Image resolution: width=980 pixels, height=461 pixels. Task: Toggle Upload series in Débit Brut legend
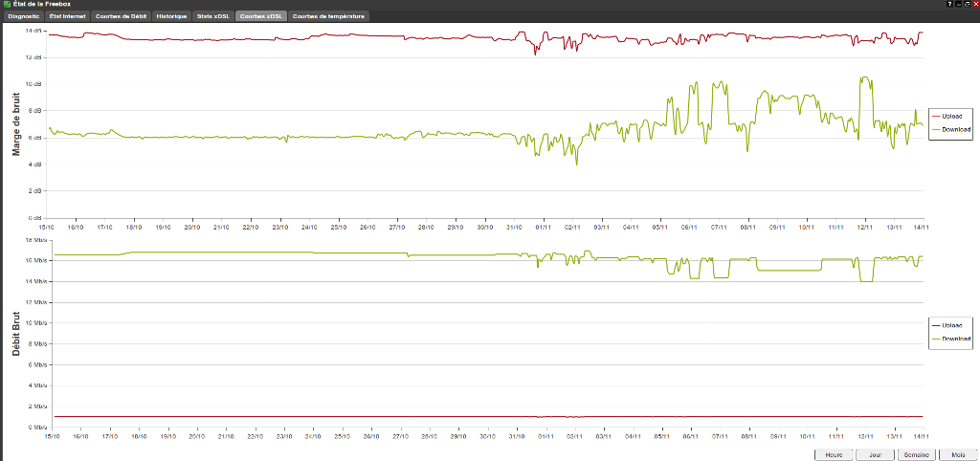(x=951, y=326)
